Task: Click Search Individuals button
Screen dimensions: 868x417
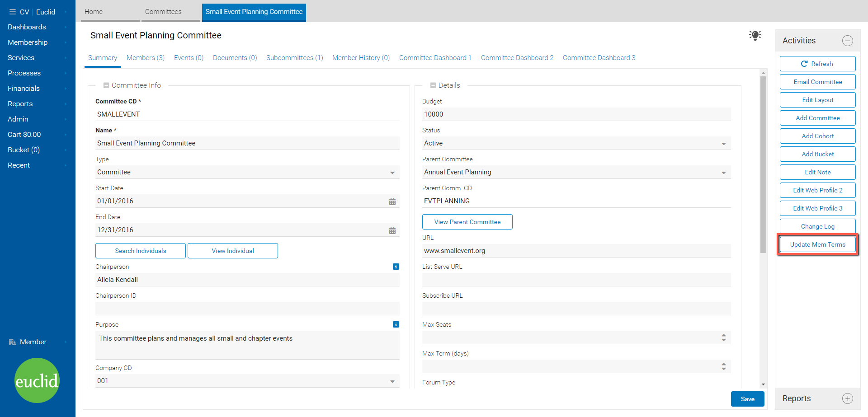Action: (x=141, y=251)
